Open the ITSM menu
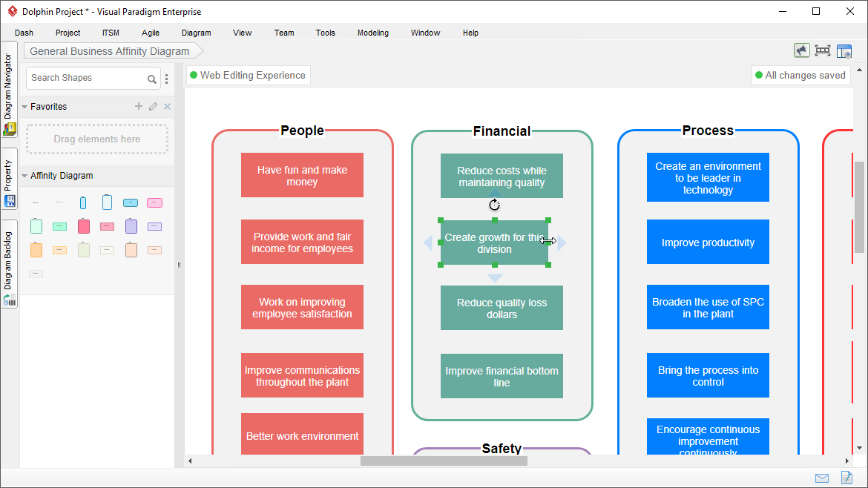This screenshot has width=868, height=488. coord(111,33)
